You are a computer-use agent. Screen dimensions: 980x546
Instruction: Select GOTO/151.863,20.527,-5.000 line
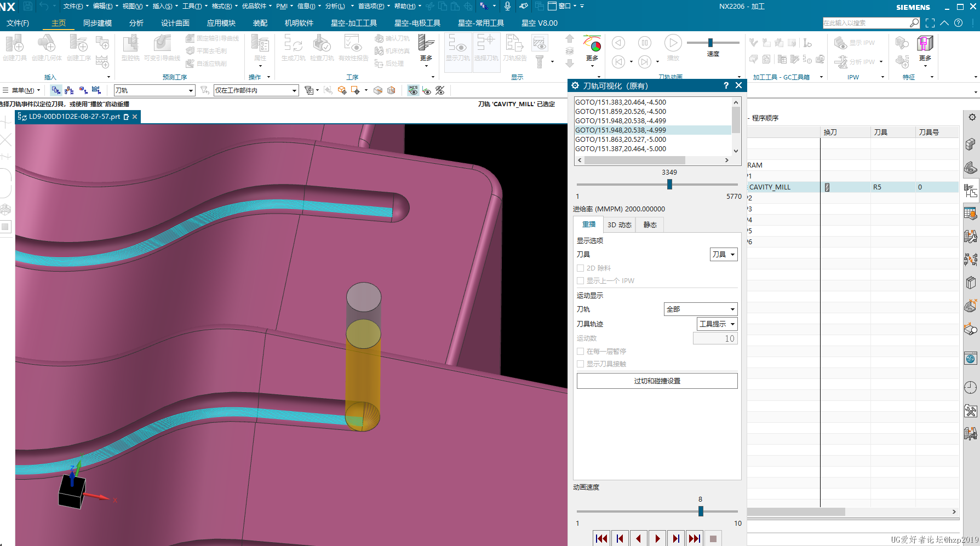coord(652,139)
